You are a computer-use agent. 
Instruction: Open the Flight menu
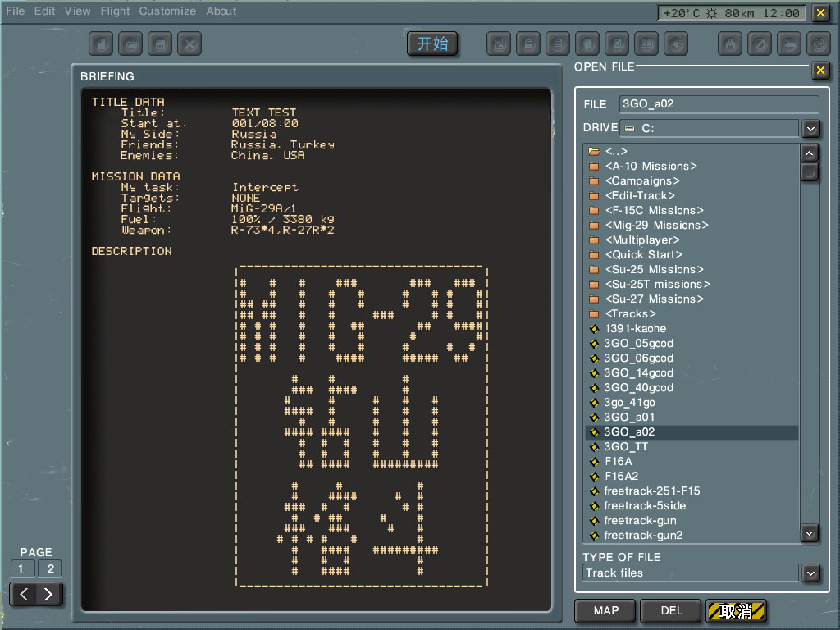pos(115,11)
